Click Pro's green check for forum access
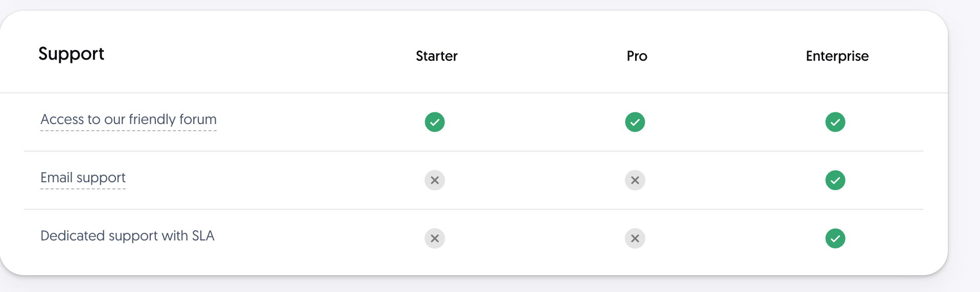980x292 pixels. coord(635,122)
